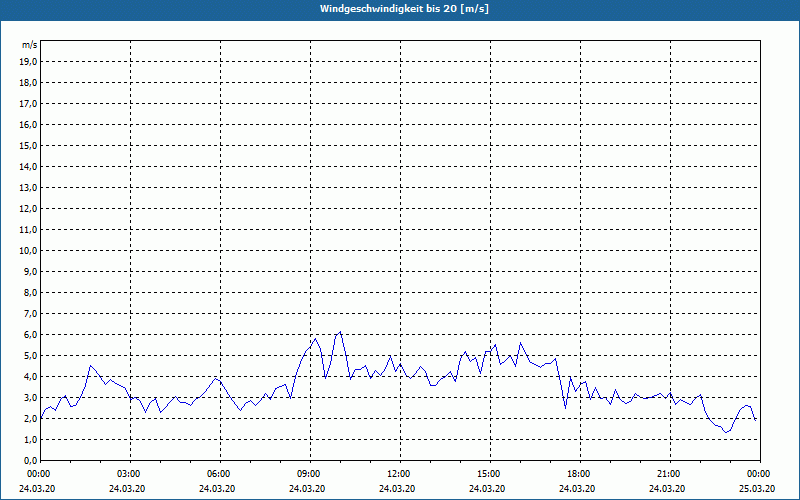This screenshot has height=500, width=800.
Task: Click the y-axis value '11,0'
Action: [x=28, y=230]
